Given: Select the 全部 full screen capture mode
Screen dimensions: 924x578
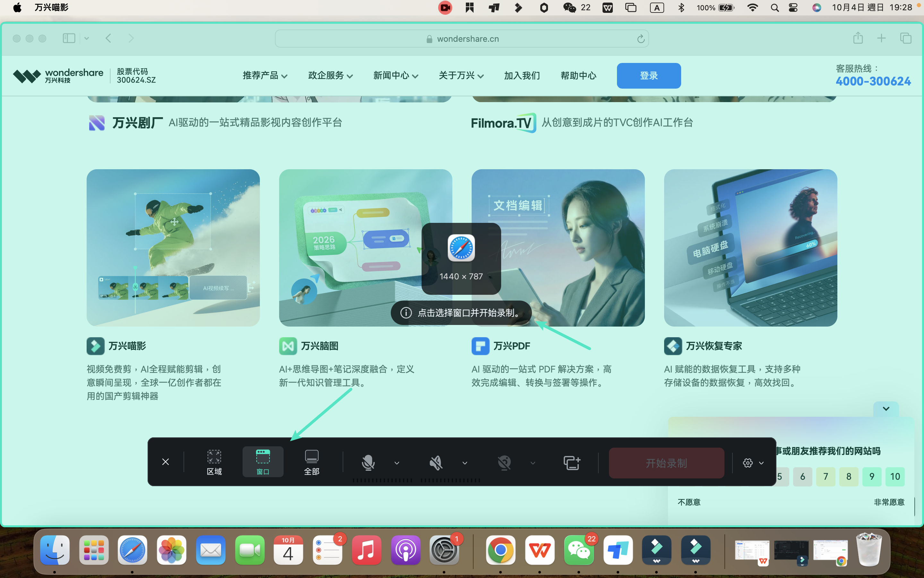Looking at the screenshot, I should click(x=312, y=462).
